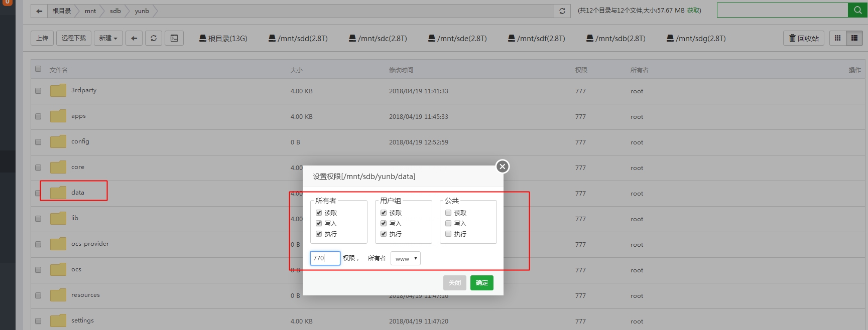868x330 pixels.
Task: Toggle group 读取 (read) checkbox
Action: pos(384,213)
